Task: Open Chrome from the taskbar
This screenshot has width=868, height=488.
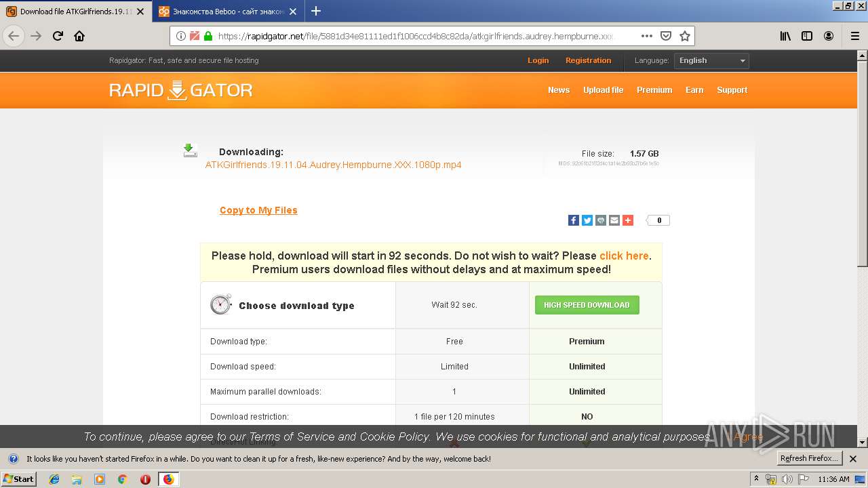Action: coord(122,479)
